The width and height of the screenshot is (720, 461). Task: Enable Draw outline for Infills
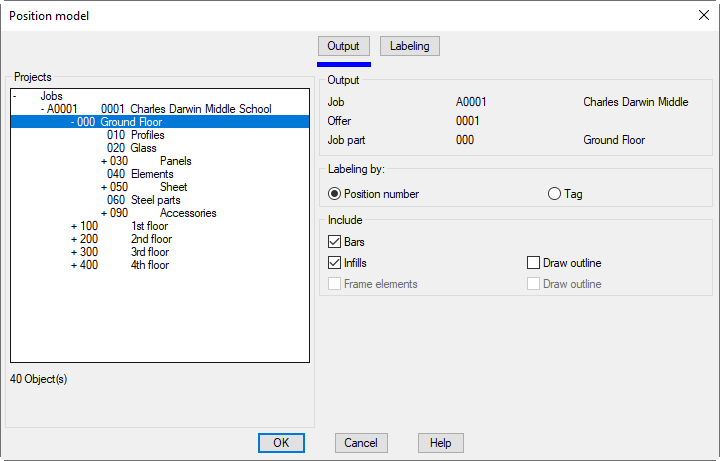[535, 263]
